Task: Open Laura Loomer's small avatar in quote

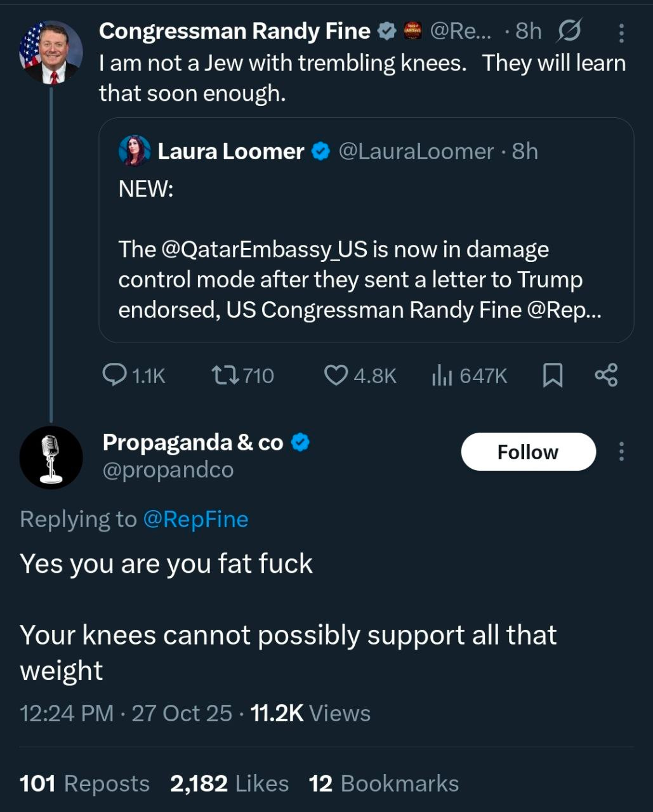Action: [135, 151]
